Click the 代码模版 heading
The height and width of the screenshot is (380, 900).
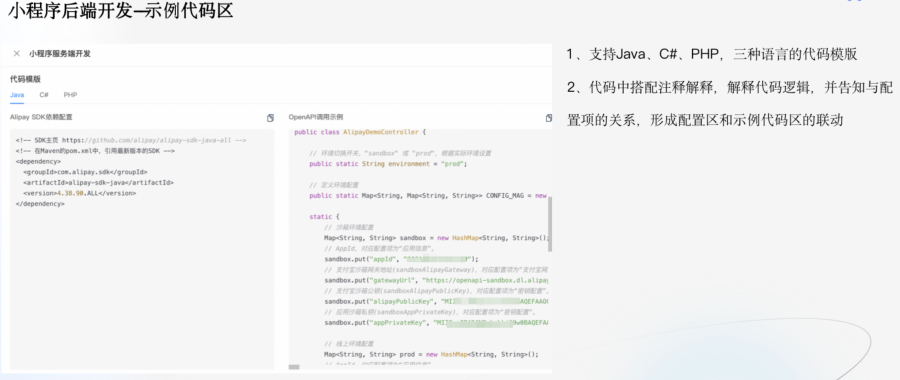pos(25,79)
